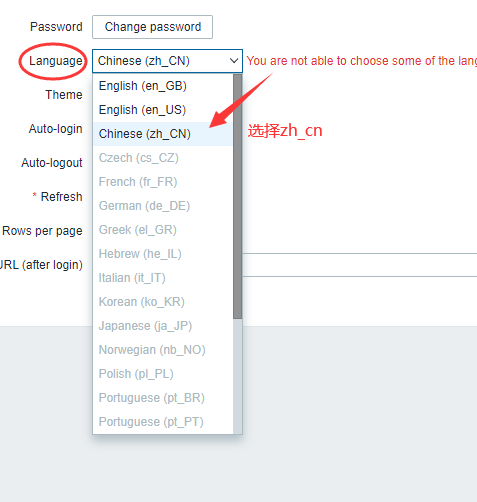Click the URL (after login) input field
Image resolution: width=477 pixels, height=502 pixels.
(x=360, y=265)
